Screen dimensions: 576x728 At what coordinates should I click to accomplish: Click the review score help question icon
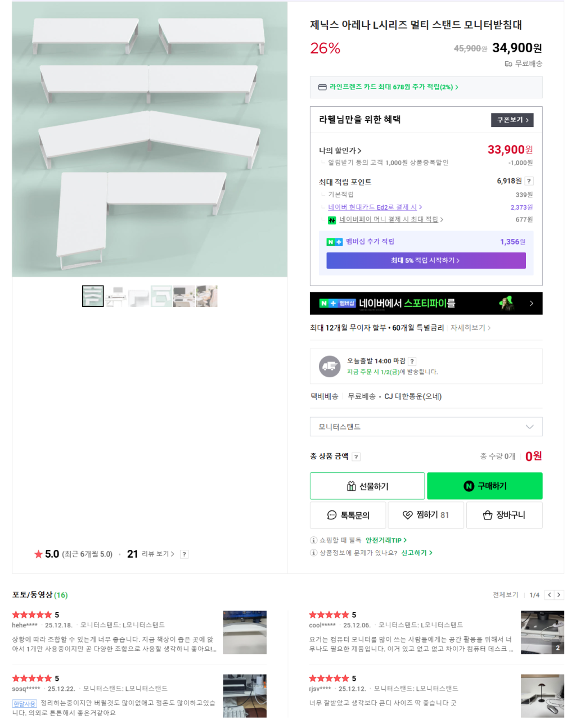(x=184, y=554)
